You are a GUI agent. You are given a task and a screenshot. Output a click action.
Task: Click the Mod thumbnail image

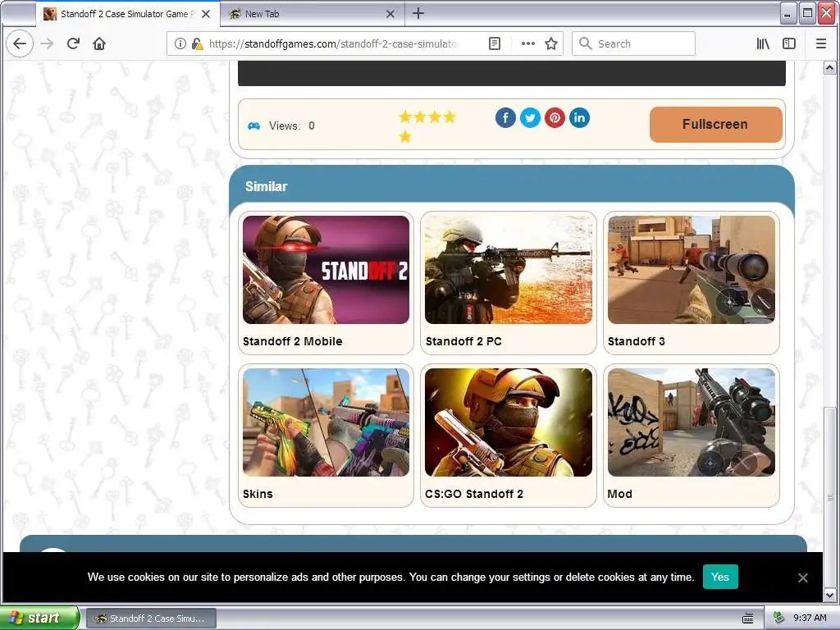coord(691,422)
